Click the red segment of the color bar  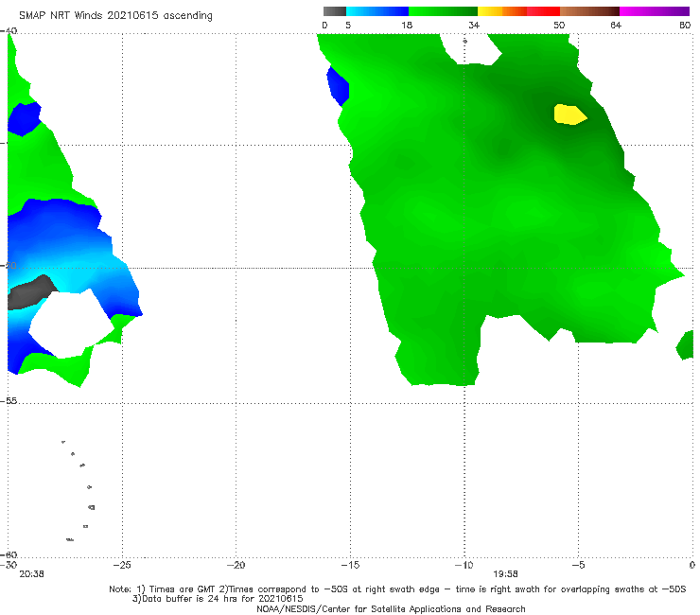(x=543, y=11)
